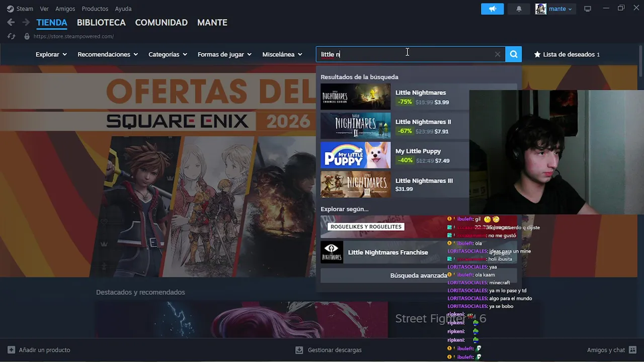The width and height of the screenshot is (644, 362).
Task: Click the Little Nightmares III title text
Action: pos(424,180)
